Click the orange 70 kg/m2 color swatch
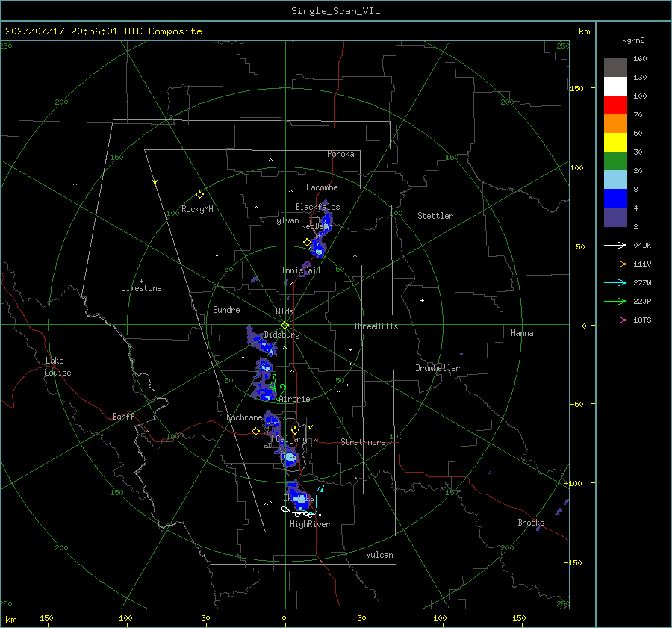This screenshot has width=672, height=628. [615, 124]
